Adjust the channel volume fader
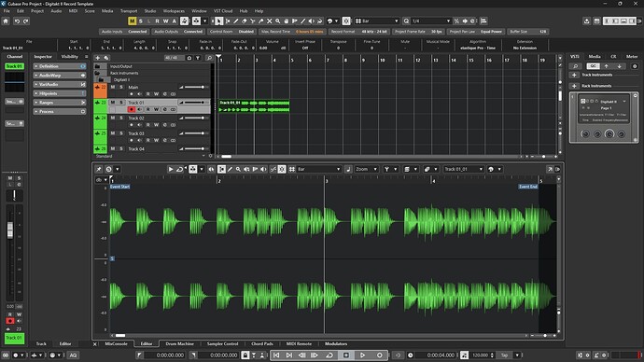 point(10,230)
